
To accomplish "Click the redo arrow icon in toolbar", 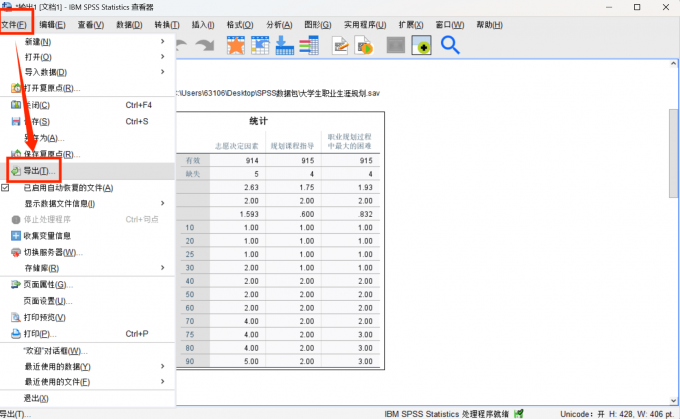I will coord(205,45).
